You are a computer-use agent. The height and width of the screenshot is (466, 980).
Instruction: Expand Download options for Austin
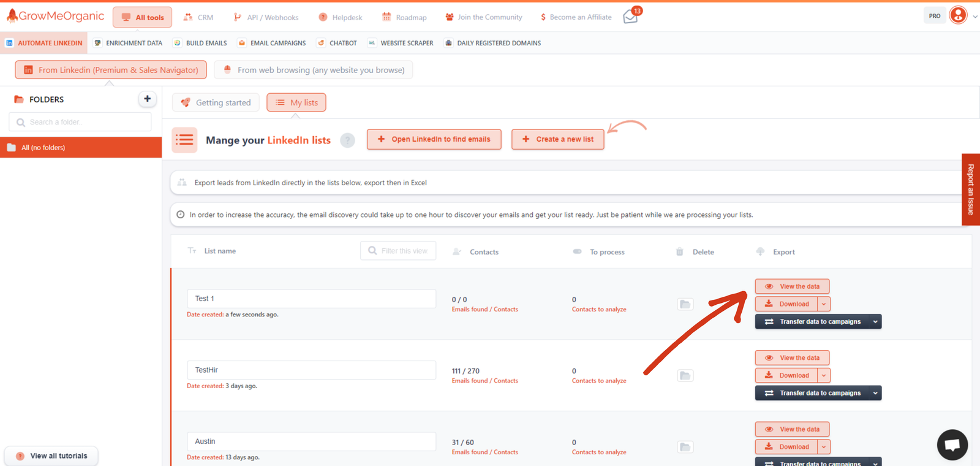824,447
